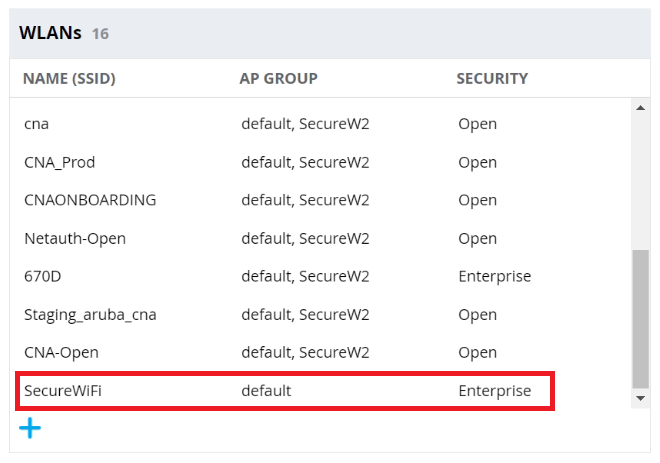Viewport: 660px width, 463px height.
Task: Click the WLAN count badge 16
Action: pos(100,34)
